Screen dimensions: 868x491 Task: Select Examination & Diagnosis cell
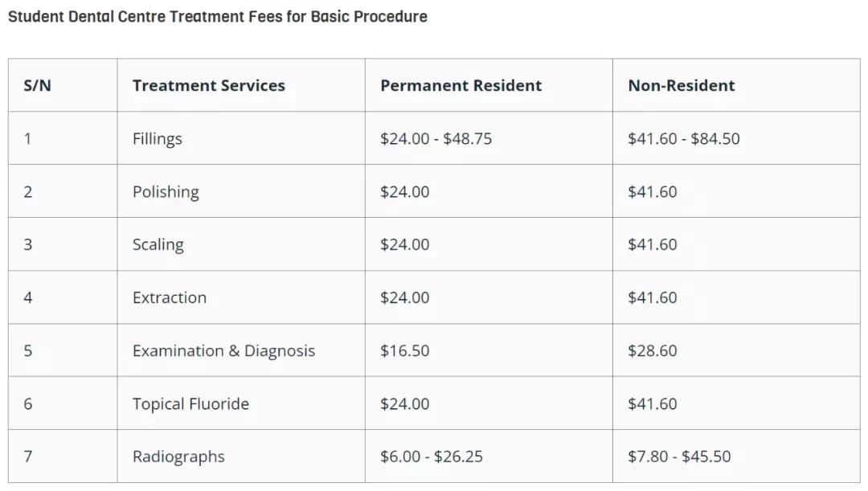(x=241, y=350)
